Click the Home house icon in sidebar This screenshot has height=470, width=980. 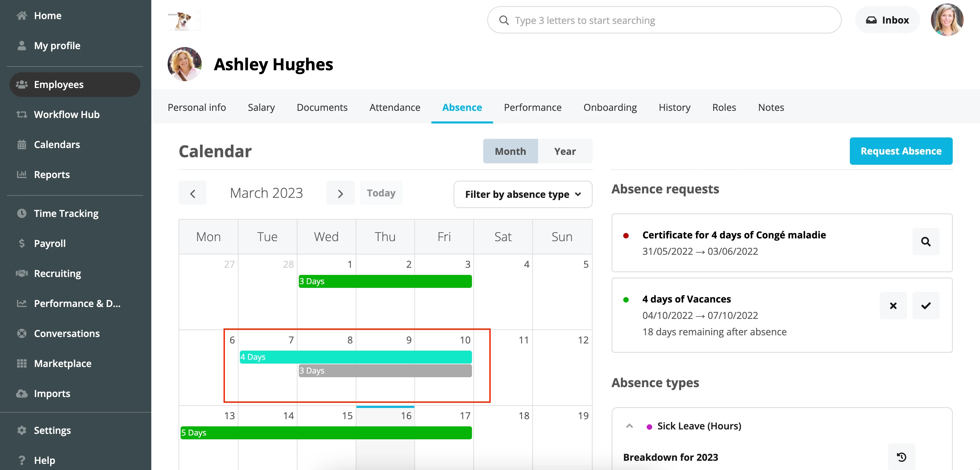click(x=22, y=16)
